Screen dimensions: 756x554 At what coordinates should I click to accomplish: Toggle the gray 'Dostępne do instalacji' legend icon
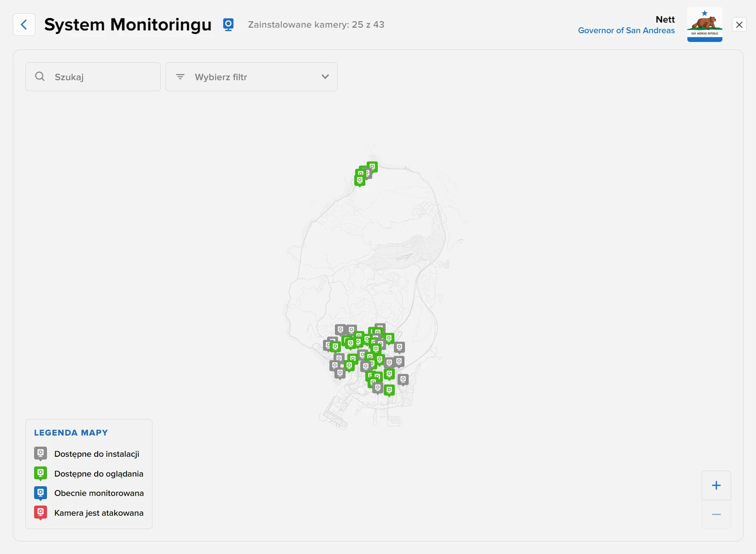click(41, 454)
